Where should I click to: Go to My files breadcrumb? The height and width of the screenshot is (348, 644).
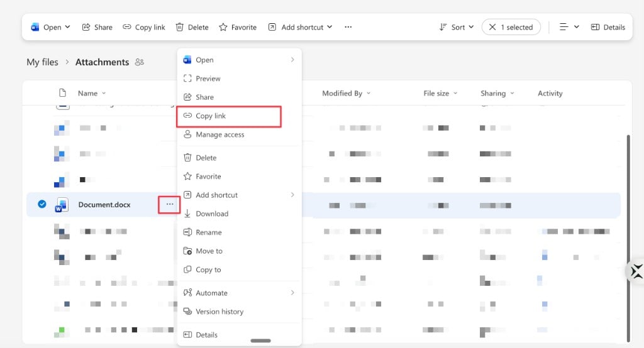click(42, 62)
